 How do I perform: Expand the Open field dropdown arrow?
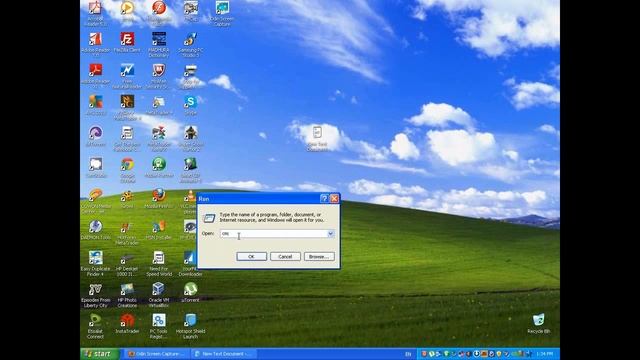point(330,233)
